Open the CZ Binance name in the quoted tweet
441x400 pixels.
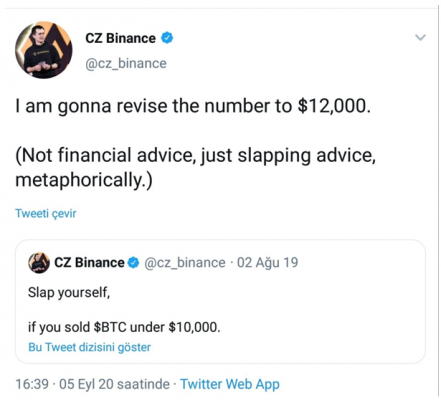(x=89, y=263)
